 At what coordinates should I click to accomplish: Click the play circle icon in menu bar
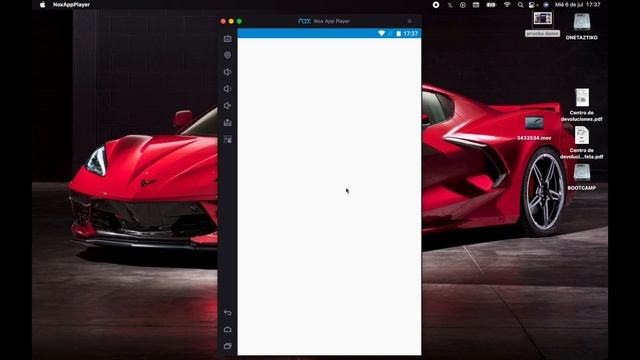(x=462, y=5)
